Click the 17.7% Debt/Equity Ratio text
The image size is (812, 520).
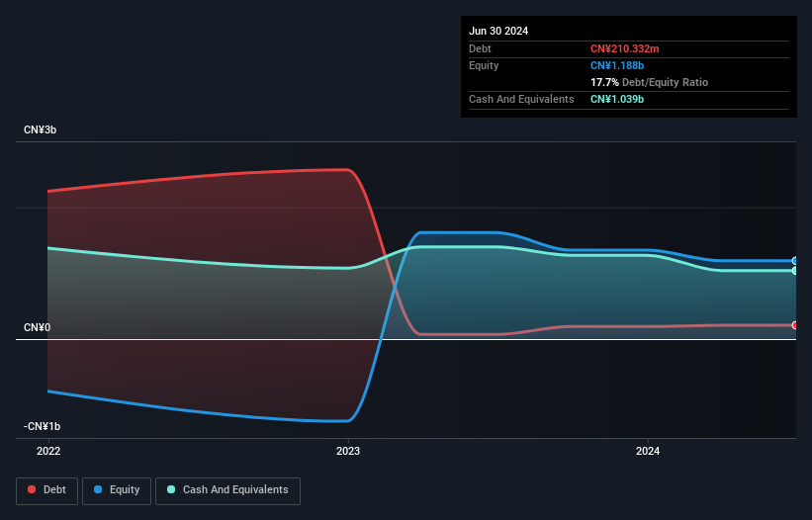click(650, 82)
